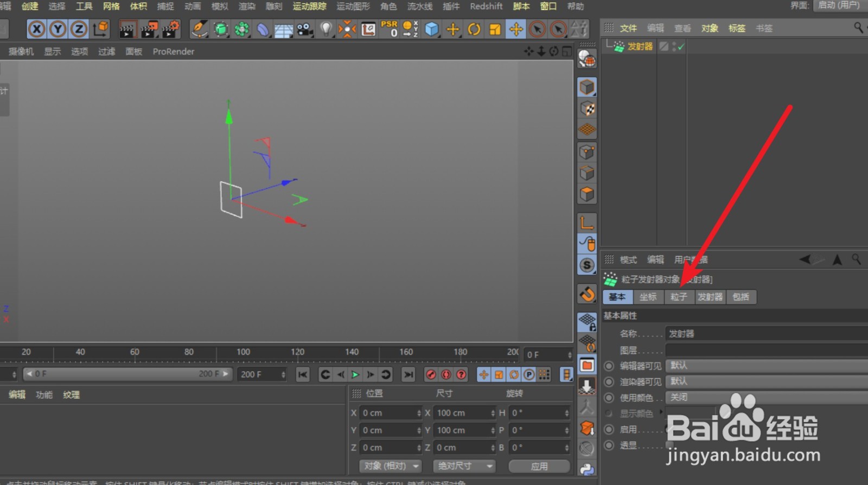Image resolution: width=868 pixels, height=485 pixels.
Task: Click the green MoGraph cloner icon
Action: pyautogui.click(x=242, y=29)
